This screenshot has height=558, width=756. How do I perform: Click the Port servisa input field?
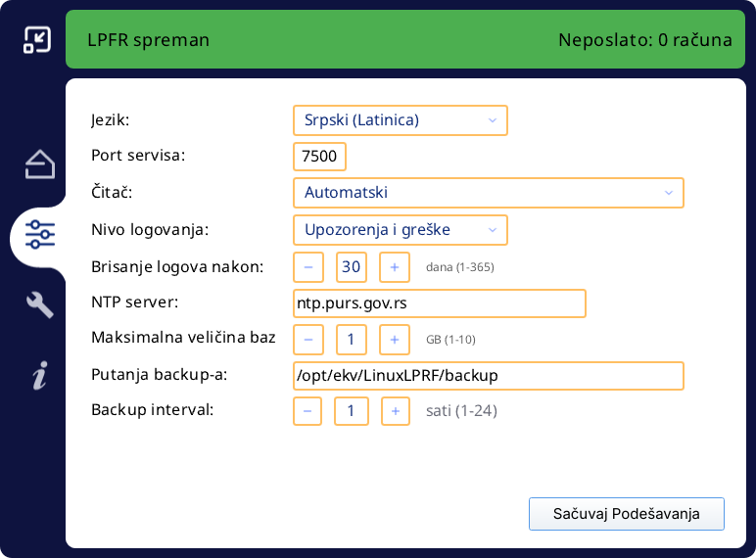tap(319, 157)
